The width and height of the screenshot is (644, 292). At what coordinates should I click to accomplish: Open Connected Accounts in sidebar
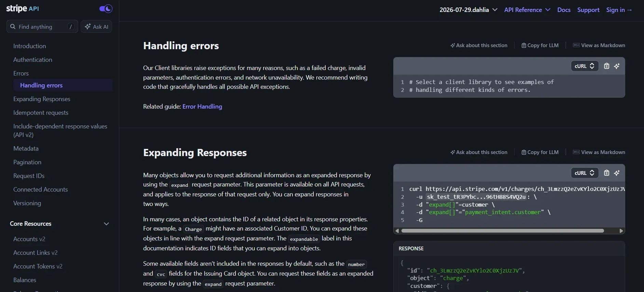[40, 190]
